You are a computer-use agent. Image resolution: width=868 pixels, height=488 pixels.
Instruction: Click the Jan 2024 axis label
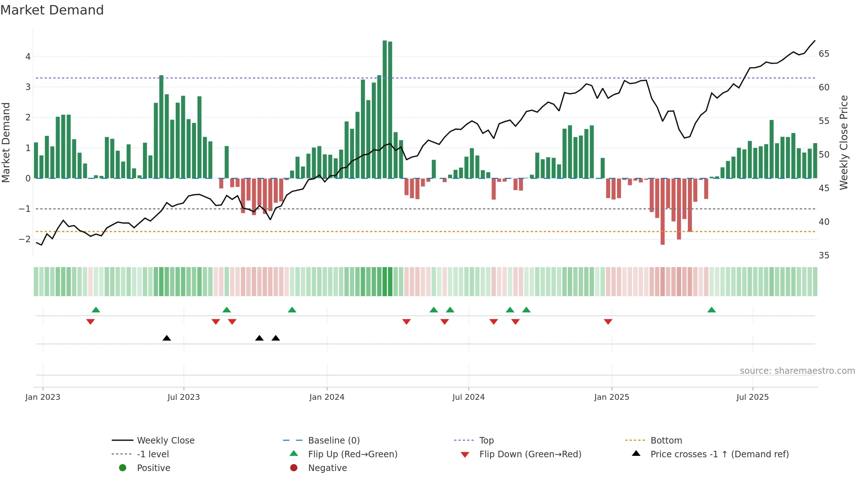(327, 397)
